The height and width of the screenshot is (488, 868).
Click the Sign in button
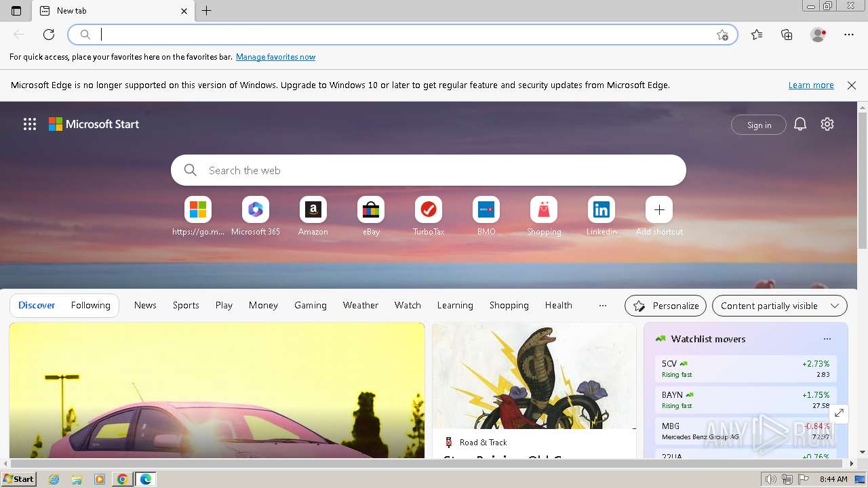759,125
